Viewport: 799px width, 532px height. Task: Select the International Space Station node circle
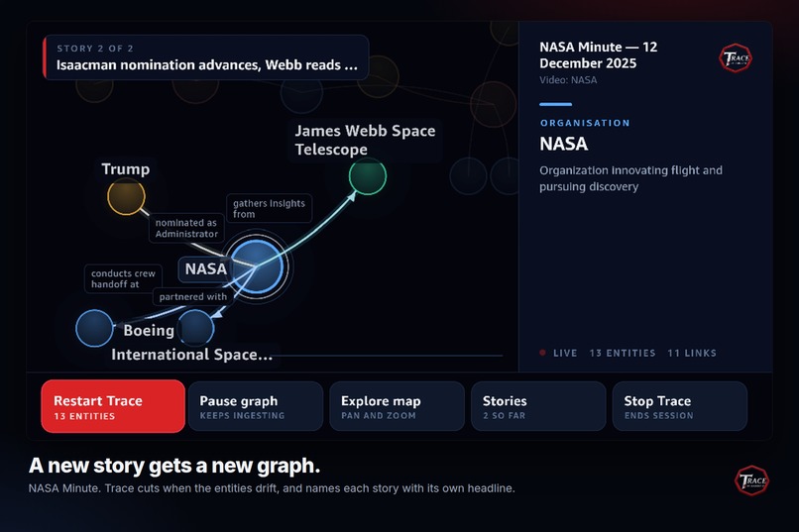(94, 328)
